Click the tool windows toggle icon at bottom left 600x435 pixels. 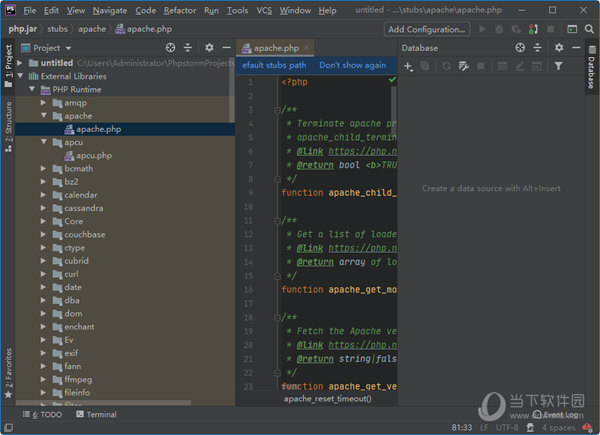[x=8, y=427]
